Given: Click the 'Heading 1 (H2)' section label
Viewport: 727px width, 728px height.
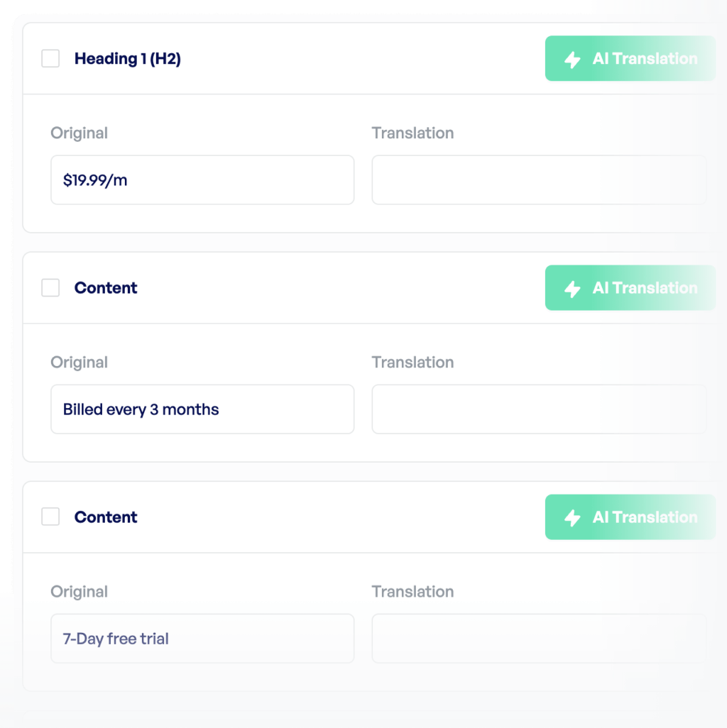Looking at the screenshot, I should pos(129,59).
